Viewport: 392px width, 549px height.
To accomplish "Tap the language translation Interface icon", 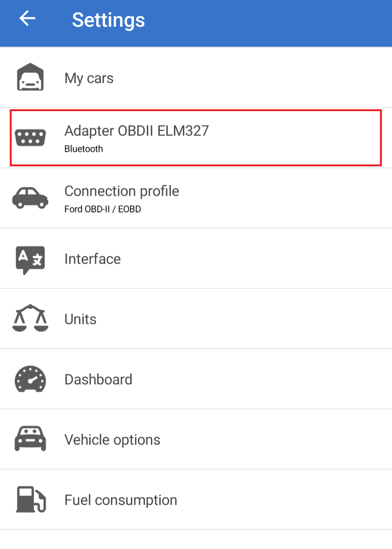I will coord(30,259).
